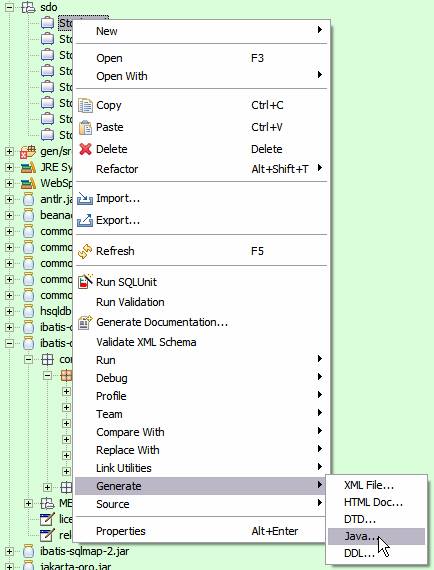
Task: Click the Export arrow icon
Action: tap(85, 220)
